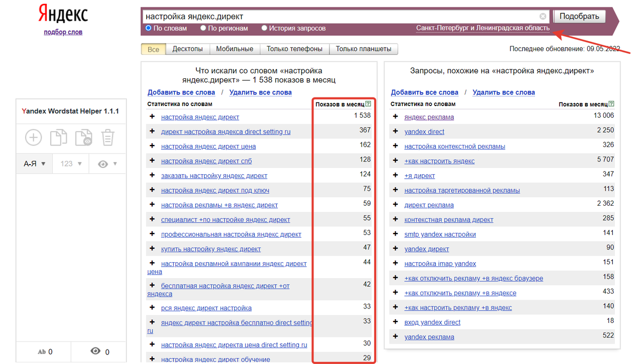
Task: Switch to the 'Все' devices tab
Action: [x=154, y=49]
